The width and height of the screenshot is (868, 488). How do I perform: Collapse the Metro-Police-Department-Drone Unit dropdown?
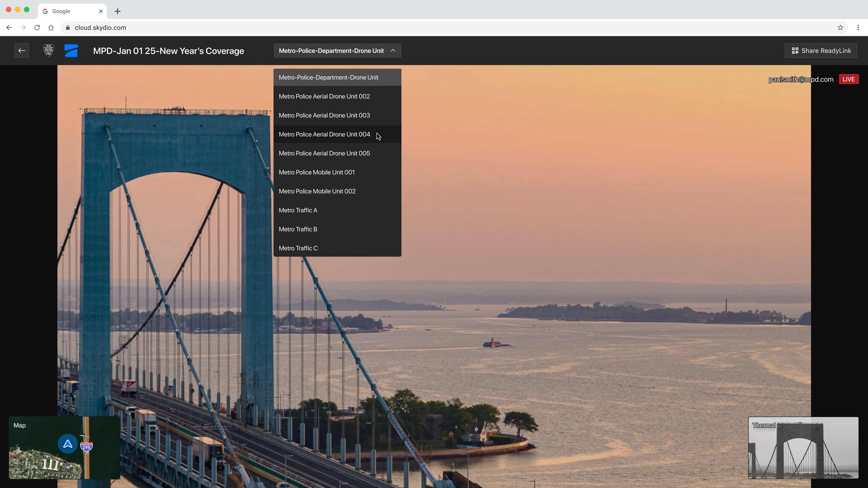coord(337,50)
